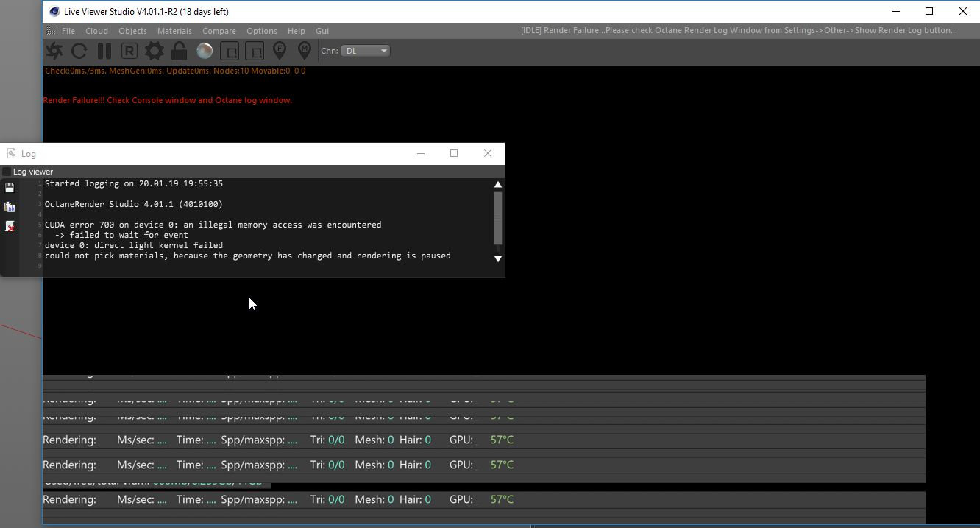Click the 'Started logging on 20.01.19' log line
Screen dimensions: 980x528
coord(134,183)
